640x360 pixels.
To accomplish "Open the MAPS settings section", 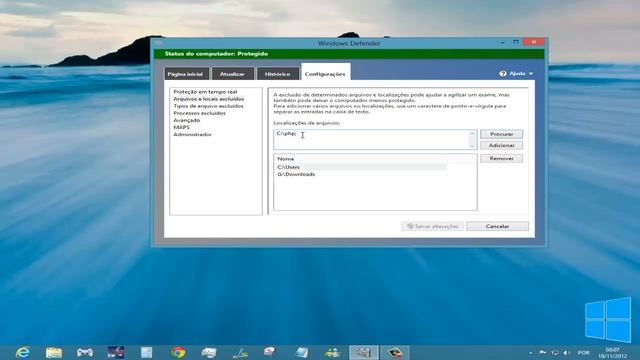I will 181,127.
